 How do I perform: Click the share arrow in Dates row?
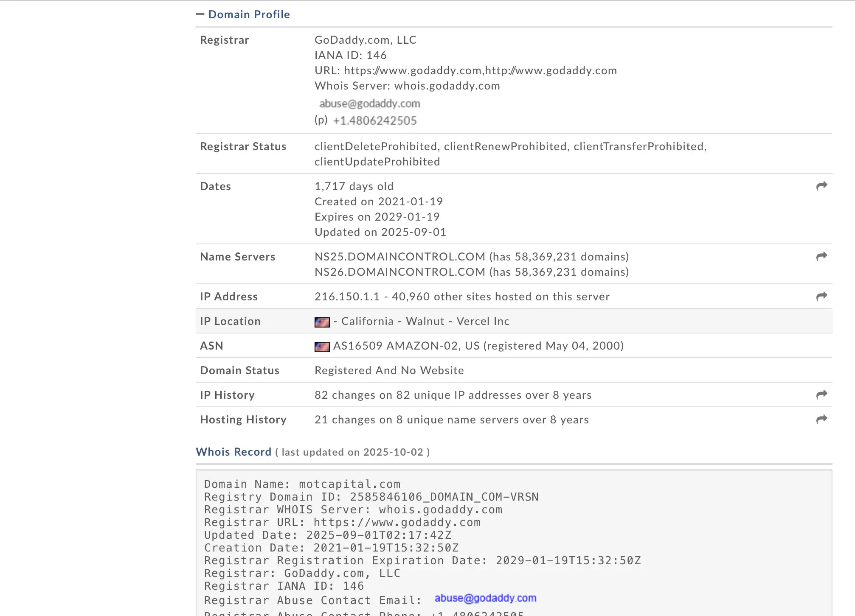(821, 186)
